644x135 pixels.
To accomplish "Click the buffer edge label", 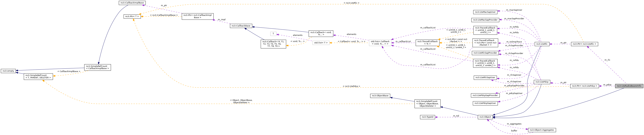I will click(x=514, y=131).
